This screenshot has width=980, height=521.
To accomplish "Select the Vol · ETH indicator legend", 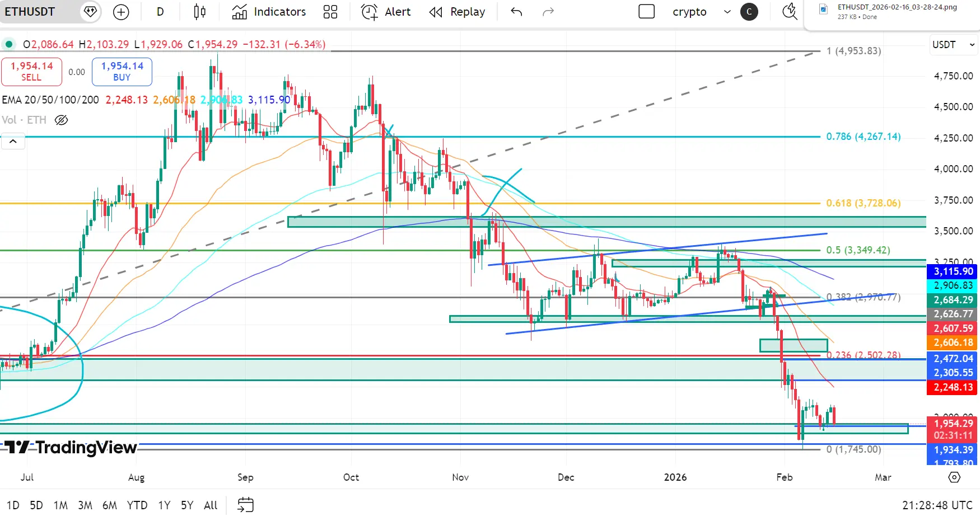I will point(24,120).
